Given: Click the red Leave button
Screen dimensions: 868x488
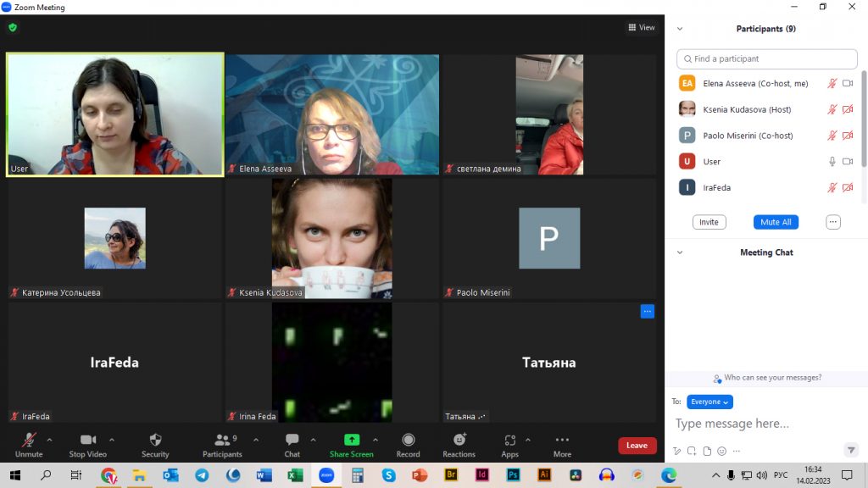Looking at the screenshot, I should point(637,446).
